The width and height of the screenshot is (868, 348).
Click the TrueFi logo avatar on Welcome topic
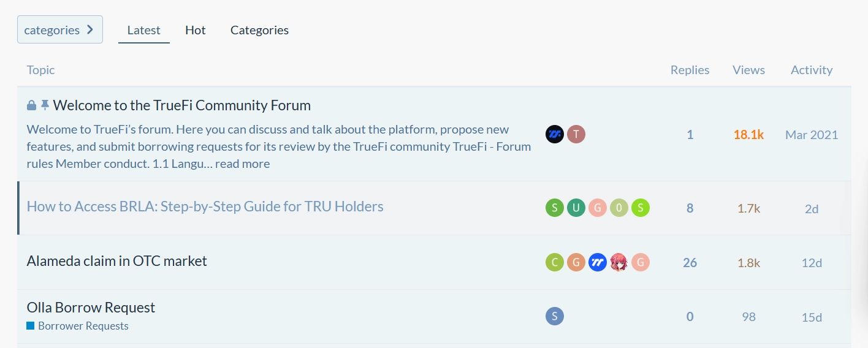555,134
